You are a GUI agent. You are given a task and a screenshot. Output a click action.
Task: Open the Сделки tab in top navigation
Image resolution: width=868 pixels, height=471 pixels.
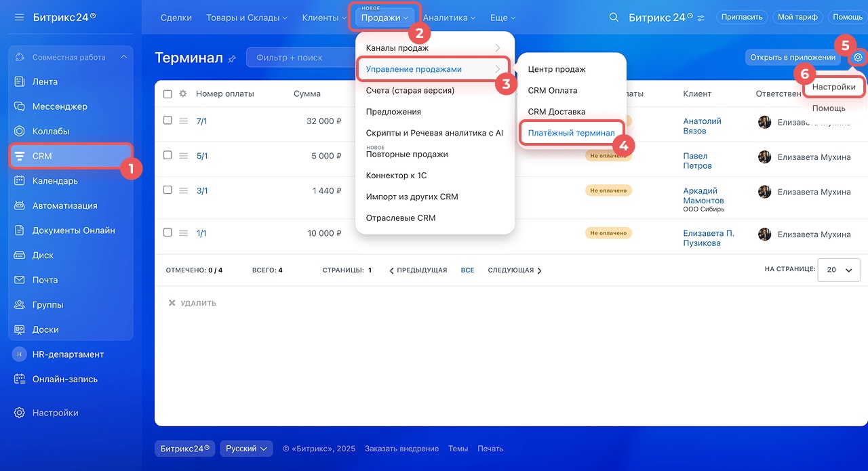(176, 18)
